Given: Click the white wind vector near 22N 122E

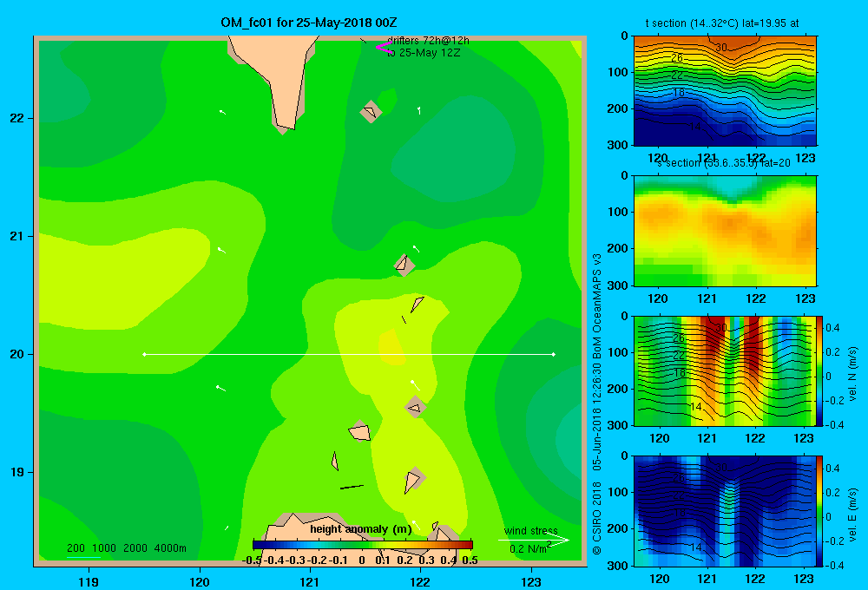Looking at the screenshot, I should pyautogui.click(x=419, y=110).
